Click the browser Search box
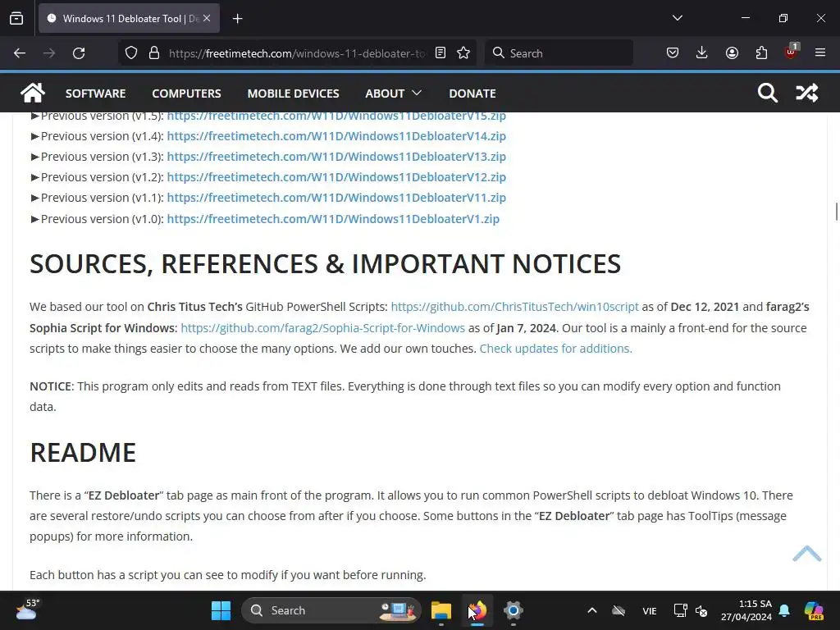Screen dimensions: 840x630 [559, 53]
